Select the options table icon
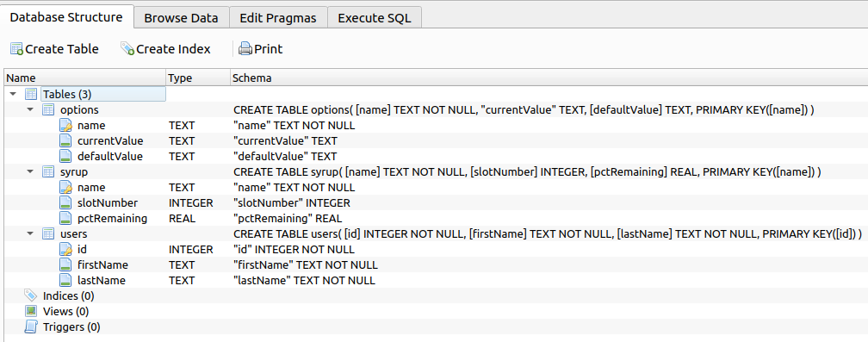 click(48, 109)
